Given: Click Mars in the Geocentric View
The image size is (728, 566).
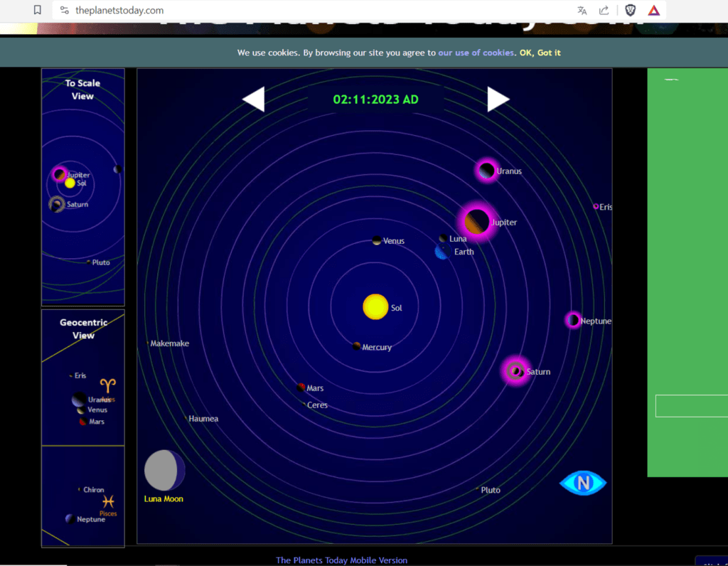Looking at the screenshot, I should pos(83,422).
